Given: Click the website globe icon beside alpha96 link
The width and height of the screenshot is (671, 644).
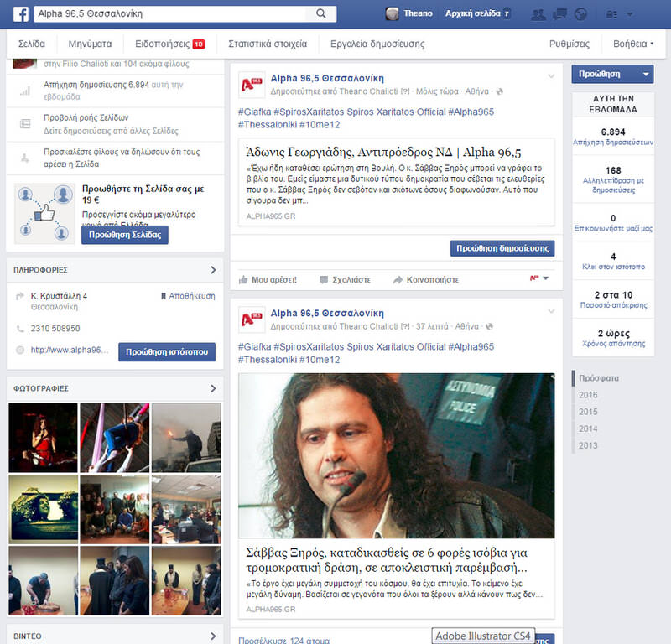Looking at the screenshot, I should (x=20, y=350).
